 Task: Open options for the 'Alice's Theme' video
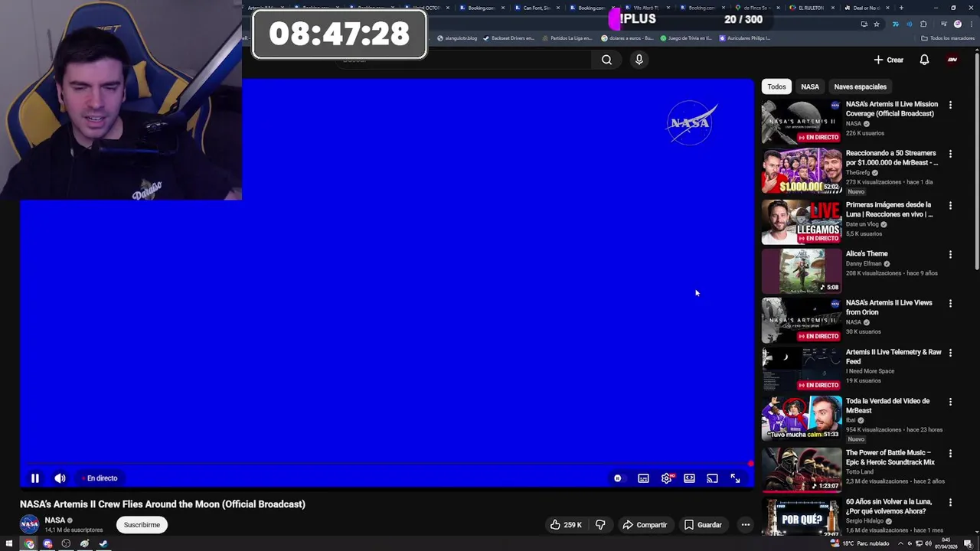click(950, 255)
